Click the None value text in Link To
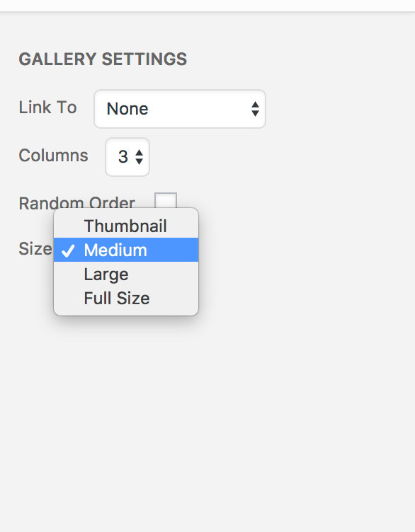Viewport: 415px width, 532px height. [x=127, y=109]
